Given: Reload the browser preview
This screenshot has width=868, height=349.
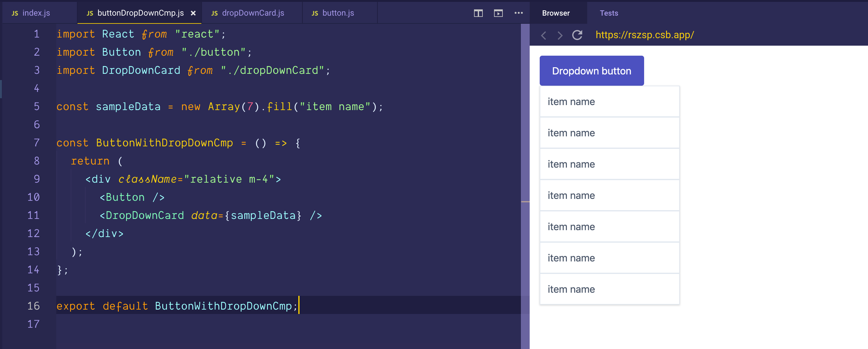Looking at the screenshot, I should [577, 35].
